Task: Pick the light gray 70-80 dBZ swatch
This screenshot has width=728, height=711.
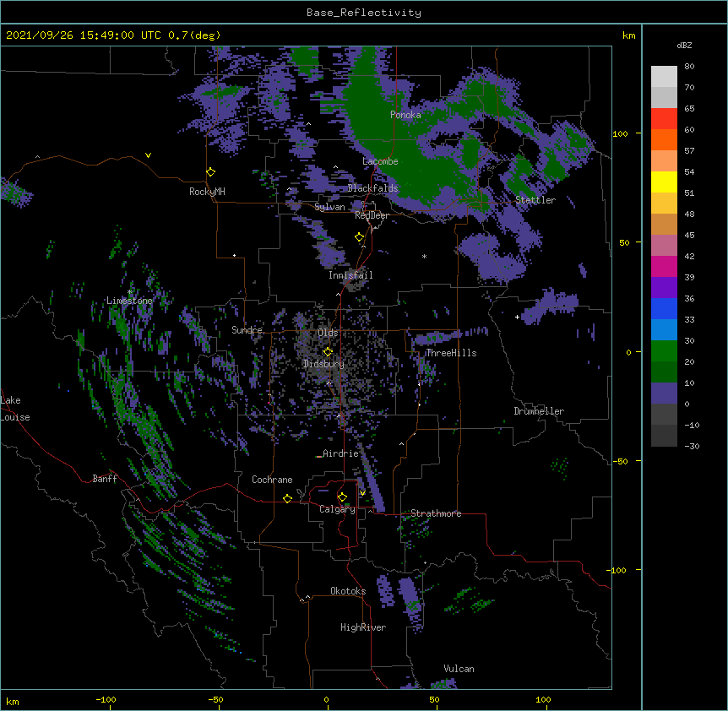Action: click(664, 77)
